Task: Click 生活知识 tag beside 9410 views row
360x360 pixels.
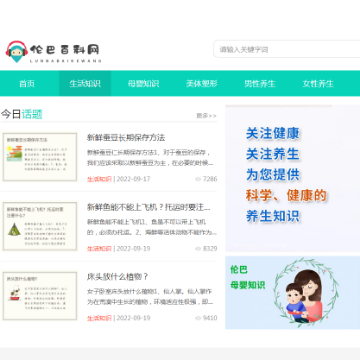Action: tap(99, 318)
